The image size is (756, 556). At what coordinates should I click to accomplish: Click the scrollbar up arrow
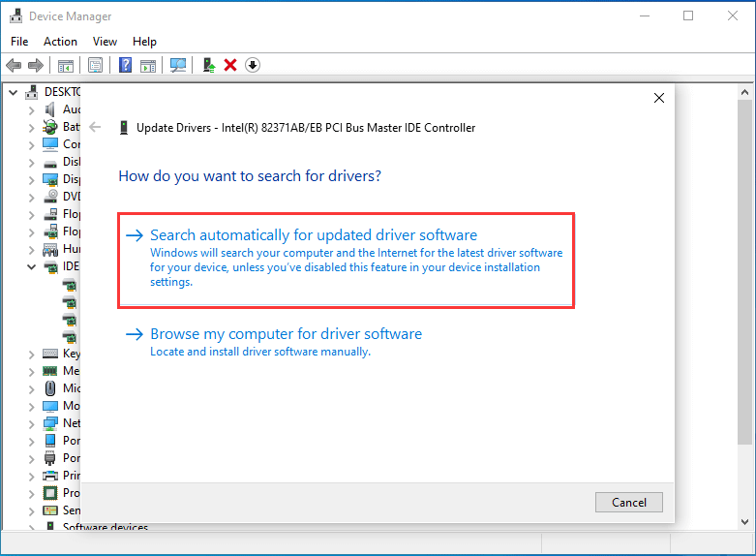tap(745, 92)
